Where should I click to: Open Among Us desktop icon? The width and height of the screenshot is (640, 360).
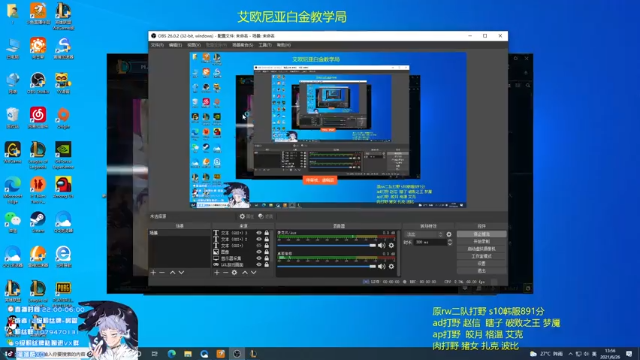pyautogui.click(x=63, y=188)
